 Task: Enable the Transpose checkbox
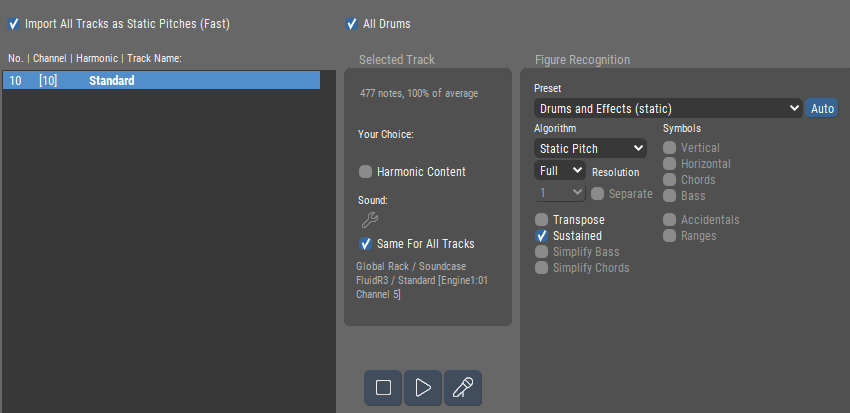click(542, 220)
